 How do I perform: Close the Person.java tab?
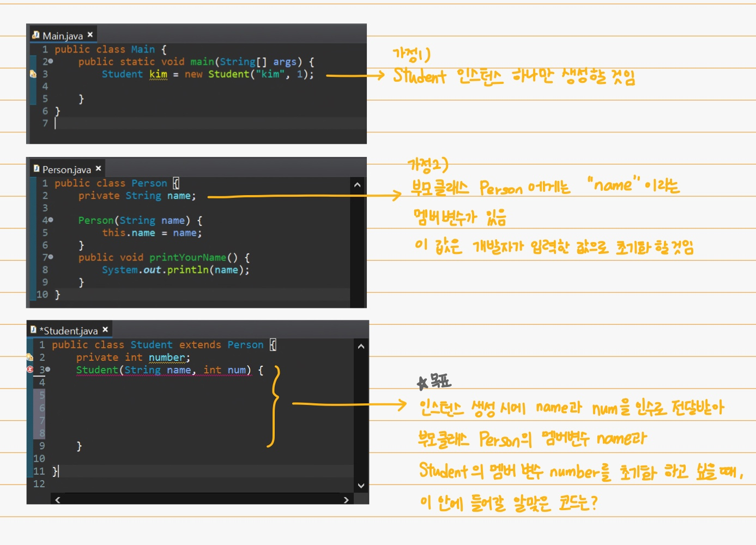(x=99, y=168)
